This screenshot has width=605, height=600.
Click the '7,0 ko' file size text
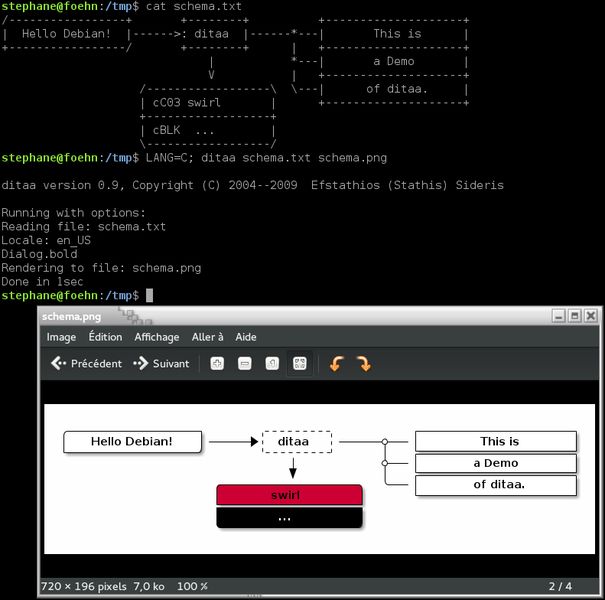click(x=149, y=586)
